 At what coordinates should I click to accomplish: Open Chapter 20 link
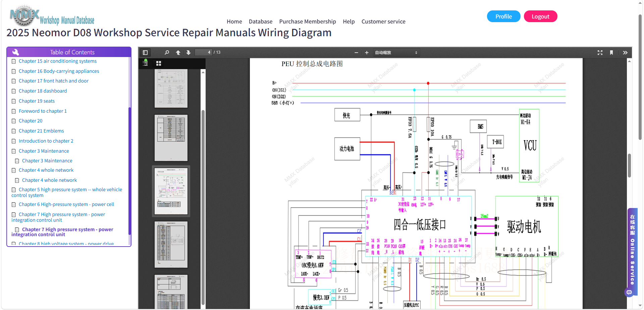31,121
